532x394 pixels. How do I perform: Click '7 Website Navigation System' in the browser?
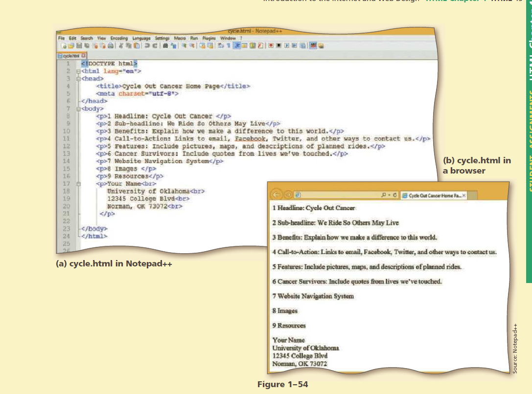(313, 296)
